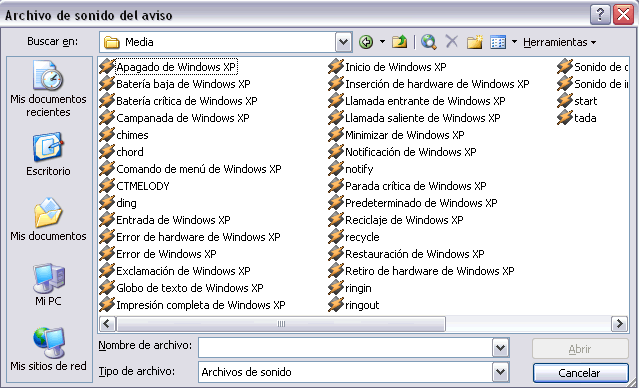Click the horizontal scrollbar left arrow
This screenshot has width=639, height=388.
[x=107, y=324]
